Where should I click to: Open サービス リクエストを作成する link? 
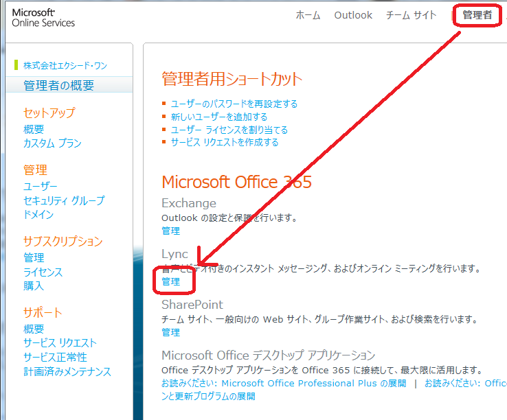(x=224, y=142)
